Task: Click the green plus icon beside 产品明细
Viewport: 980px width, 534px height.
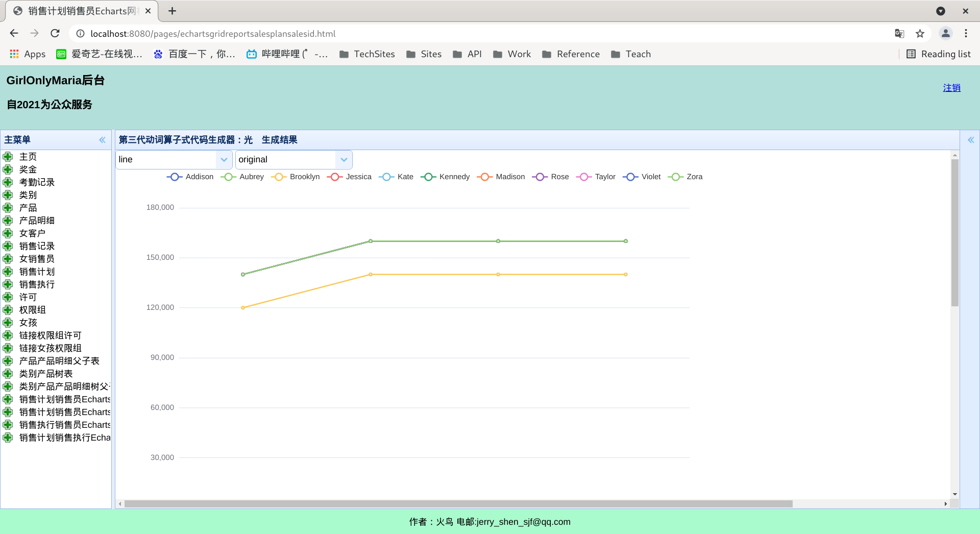Action: (8, 221)
